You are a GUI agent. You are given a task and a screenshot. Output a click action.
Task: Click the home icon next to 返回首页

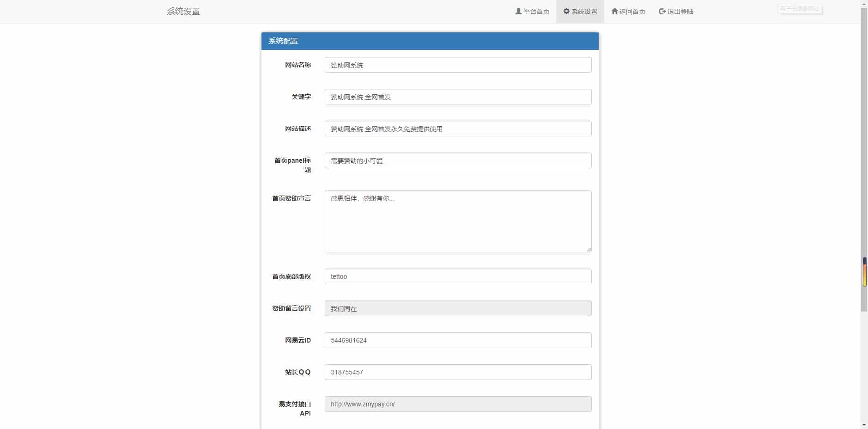tap(614, 11)
